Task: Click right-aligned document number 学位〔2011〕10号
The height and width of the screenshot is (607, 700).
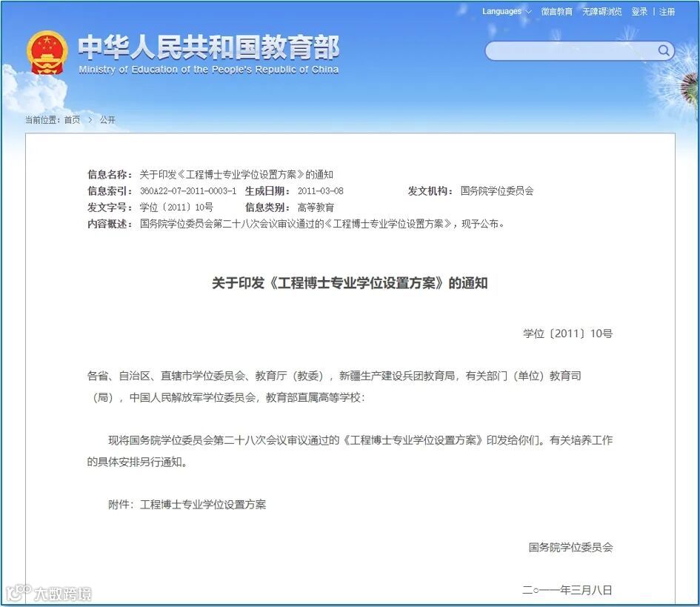Action: click(x=568, y=334)
